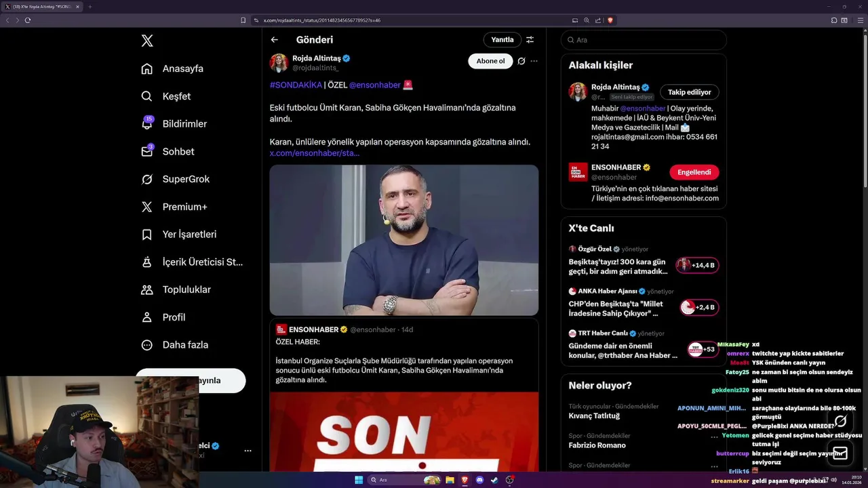Go back in browser history
868x488 pixels.
click(7, 20)
